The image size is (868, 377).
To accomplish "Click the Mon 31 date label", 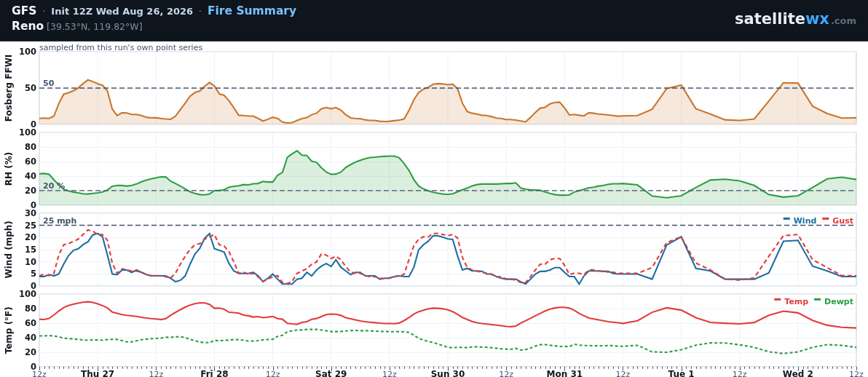I will click(564, 373).
